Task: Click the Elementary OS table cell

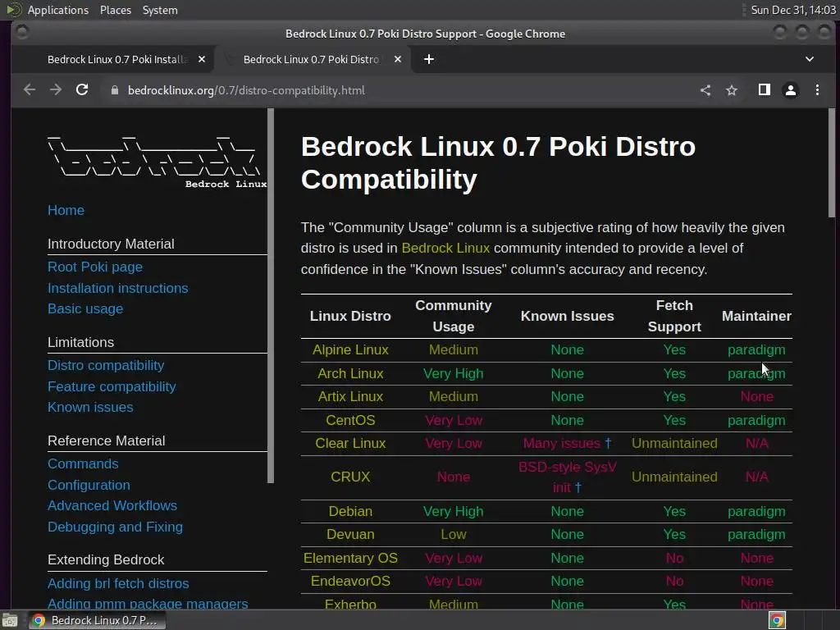Action: 350,558
